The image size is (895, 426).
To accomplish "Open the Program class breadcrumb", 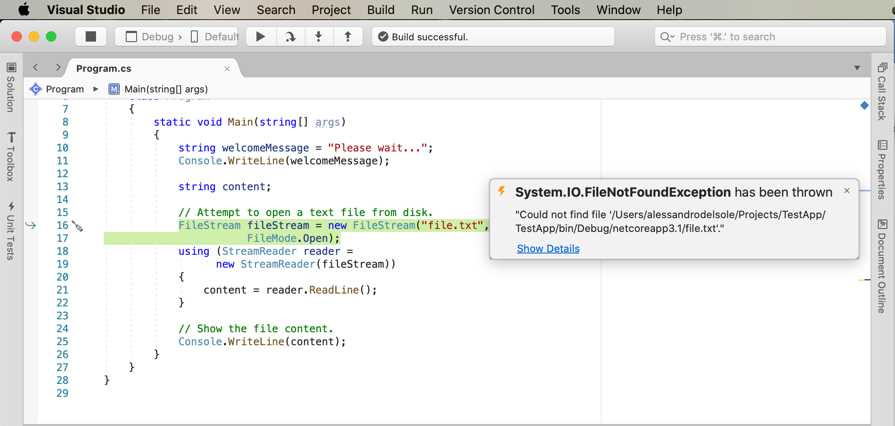I will 57,89.
